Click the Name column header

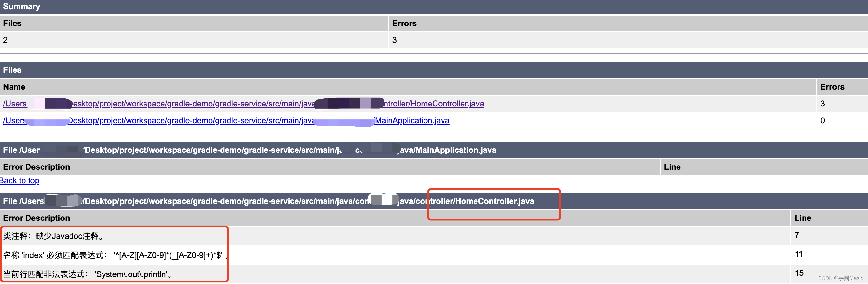(408, 87)
